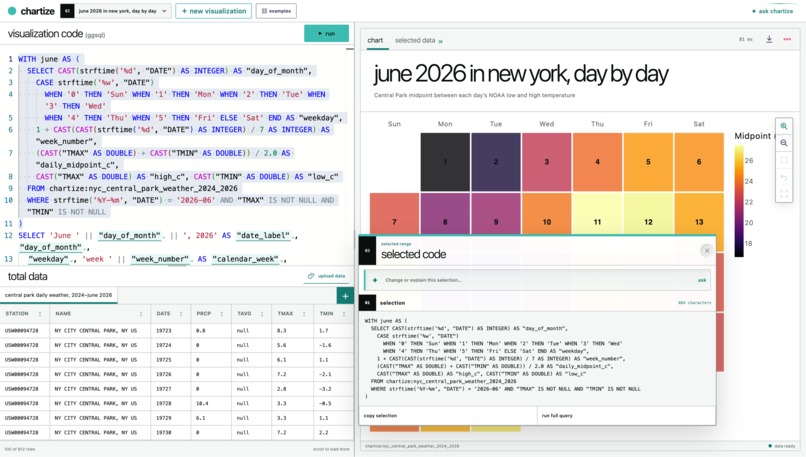Create a new visualization
806x457 pixels.
[213, 11]
